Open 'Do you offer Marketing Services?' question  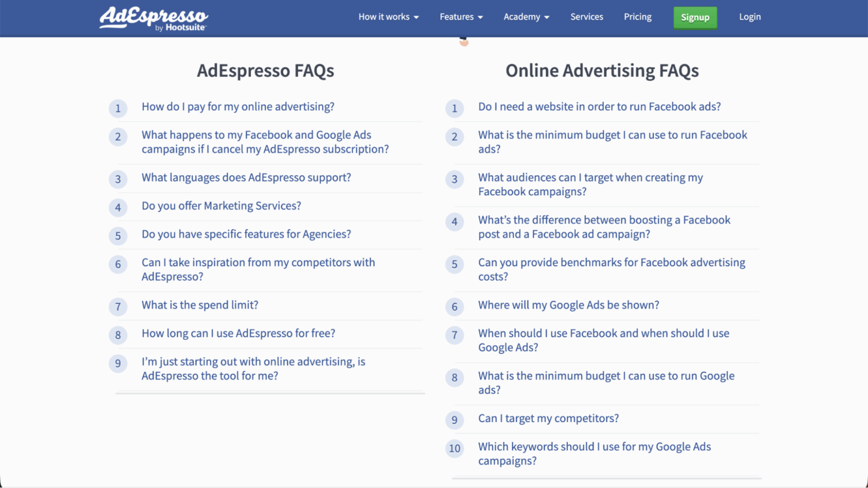[221, 206]
